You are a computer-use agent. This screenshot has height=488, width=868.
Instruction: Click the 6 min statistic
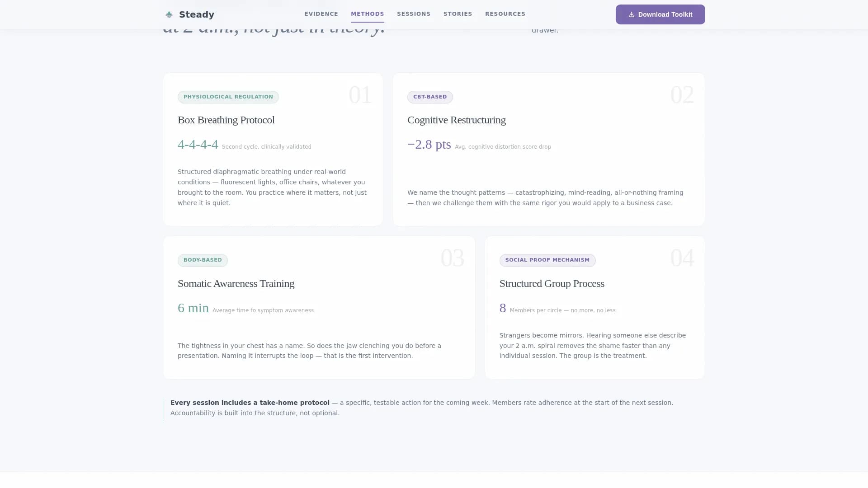193,308
